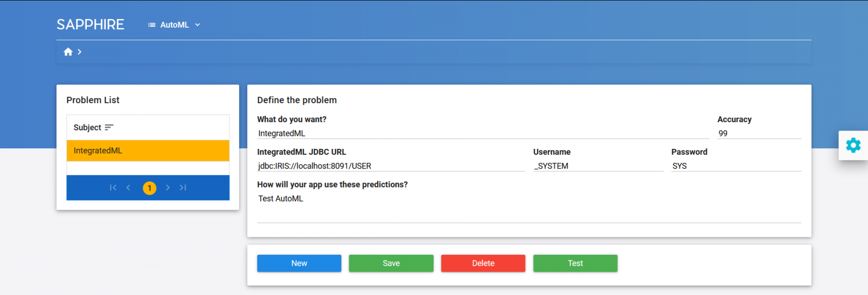Go to last page of problem list
Image resolution: width=868 pixels, height=295 pixels.
[x=183, y=187]
